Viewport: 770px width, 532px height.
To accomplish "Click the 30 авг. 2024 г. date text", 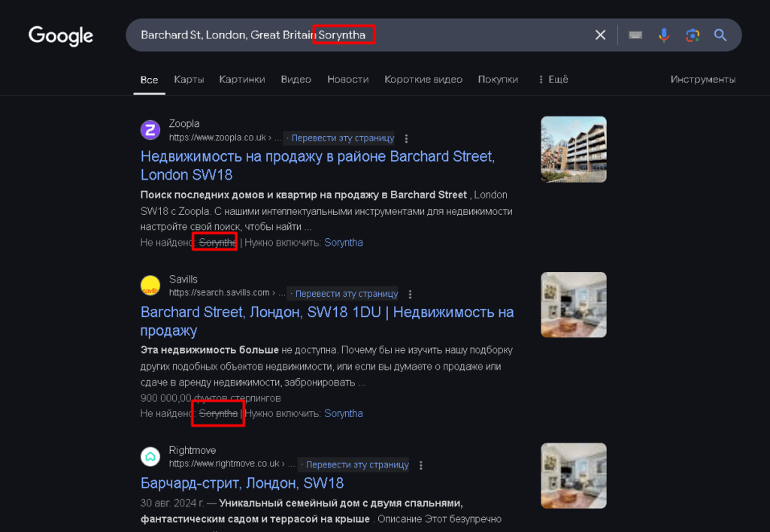I will click(172, 503).
